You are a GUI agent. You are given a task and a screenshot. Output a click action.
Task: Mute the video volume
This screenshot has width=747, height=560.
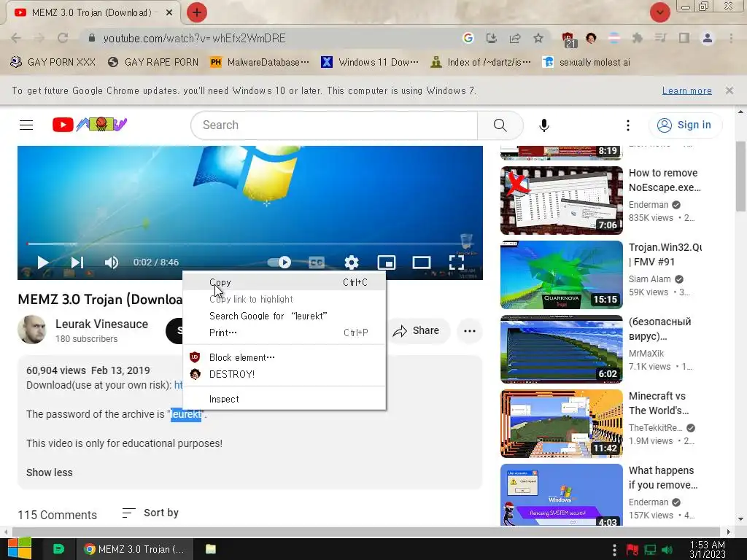pos(111,262)
